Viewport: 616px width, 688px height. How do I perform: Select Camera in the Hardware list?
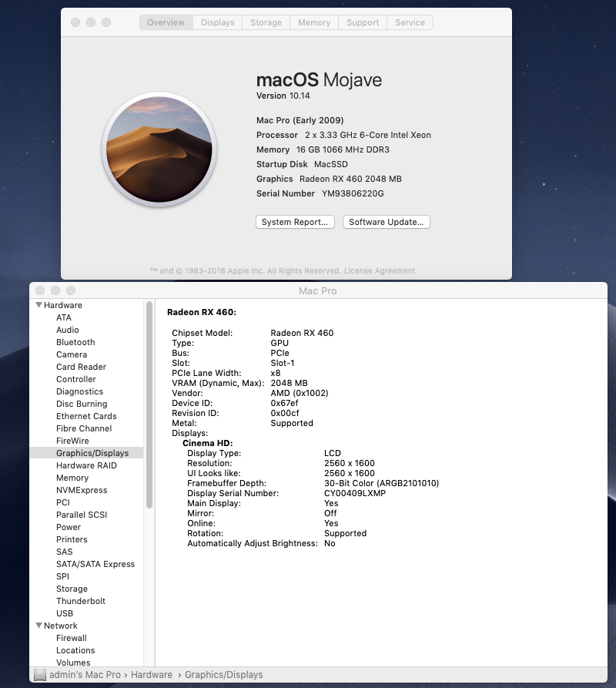click(x=72, y=354)
